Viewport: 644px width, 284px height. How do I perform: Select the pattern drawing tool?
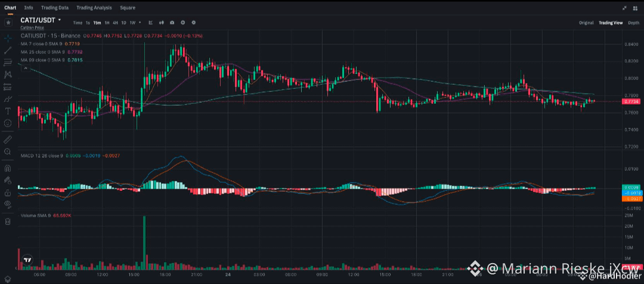coord(8,75)
